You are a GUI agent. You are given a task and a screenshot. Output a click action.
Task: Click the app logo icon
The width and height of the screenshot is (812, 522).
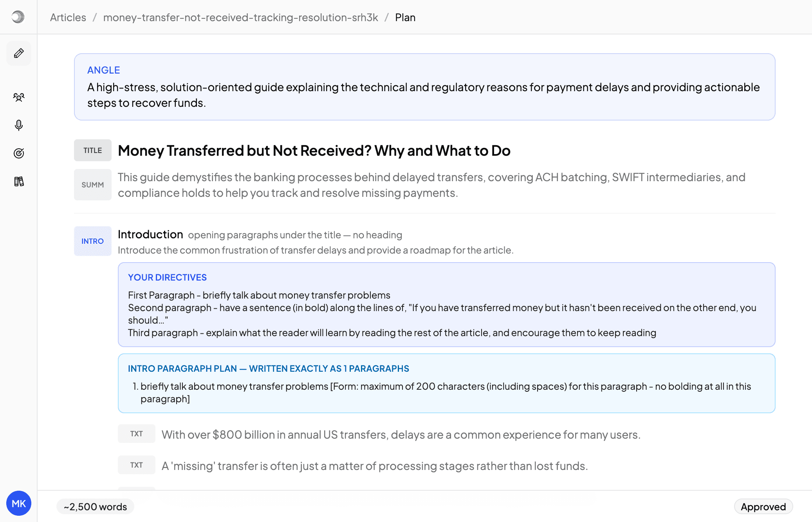coord(18,17)
